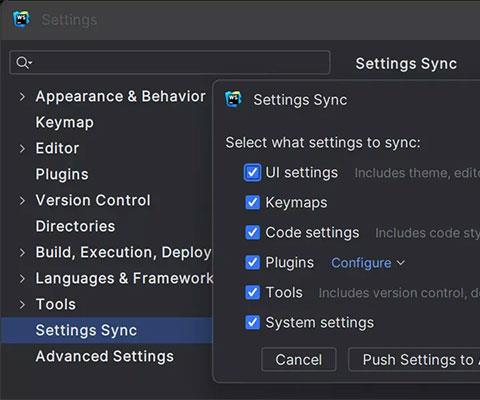Focus the settings search field
This screenshot has height=400, width=480.
[170, 62]
